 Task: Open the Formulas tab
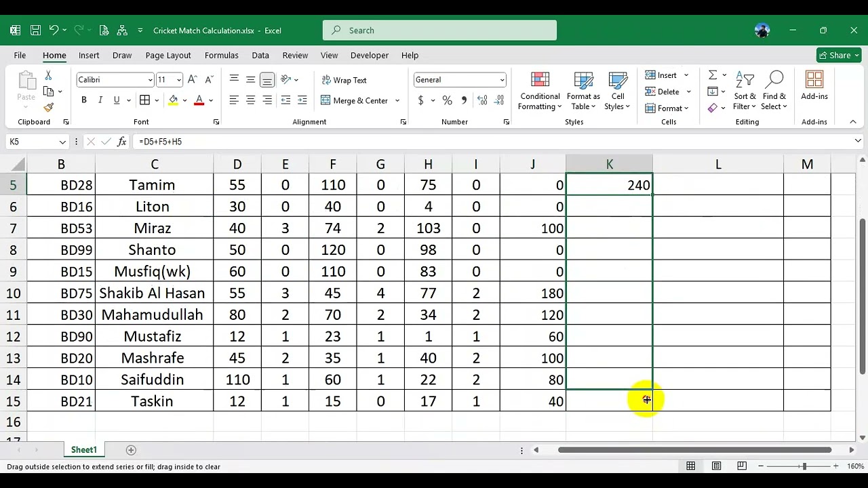222,56
